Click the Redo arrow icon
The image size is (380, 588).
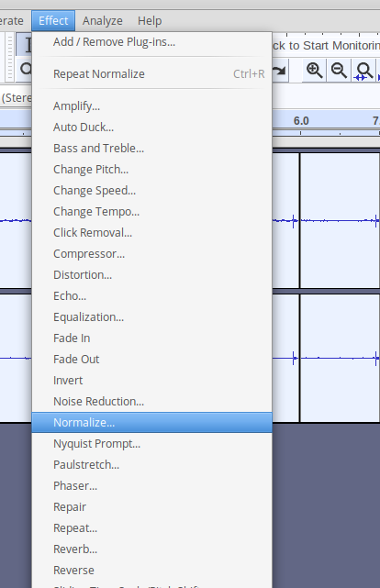[279, 70]
